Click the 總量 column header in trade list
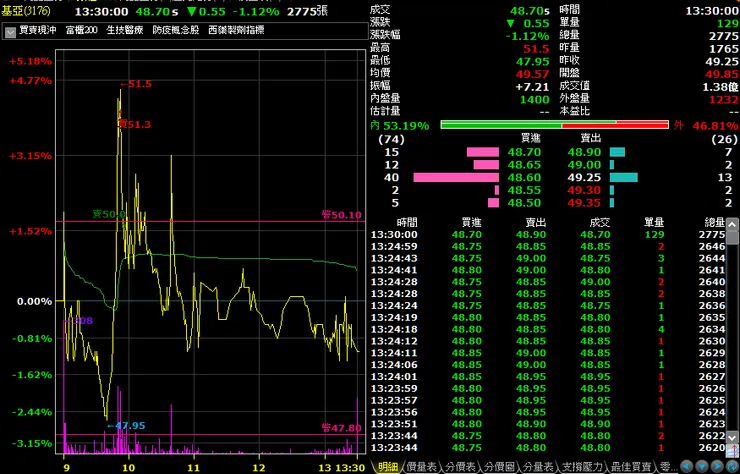This screenshot has height=474, width=740. (714, 222)
